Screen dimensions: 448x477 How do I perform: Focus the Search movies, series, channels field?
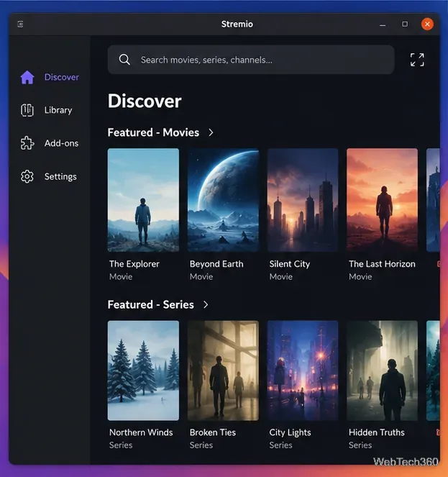coord(251,60)
